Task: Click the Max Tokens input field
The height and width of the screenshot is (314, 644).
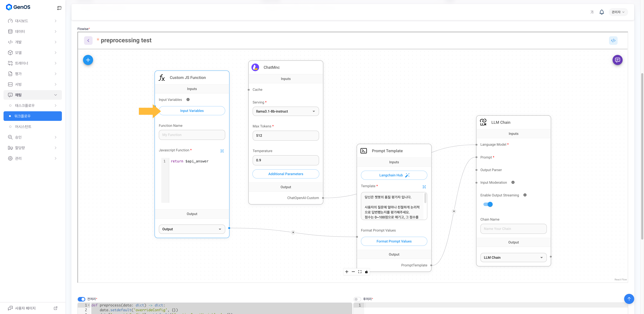Action: (286, 136)
